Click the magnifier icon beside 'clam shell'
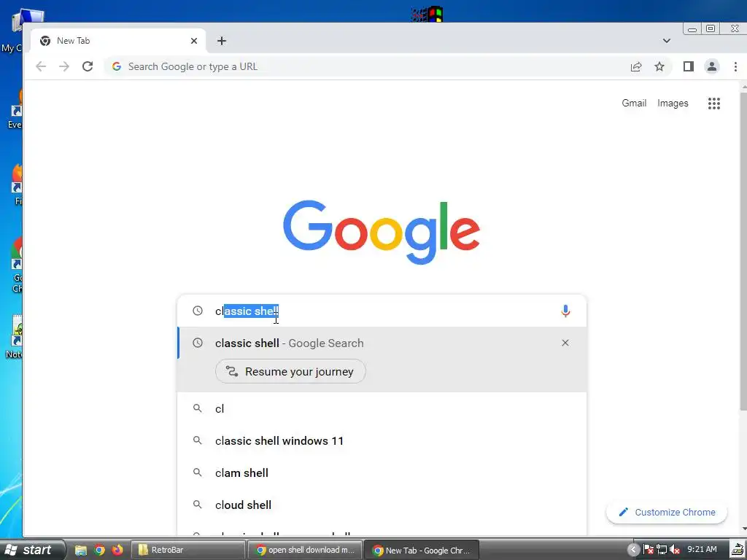Image resolution: width=747 pixels, height=560 pixels. pos(197,472)
